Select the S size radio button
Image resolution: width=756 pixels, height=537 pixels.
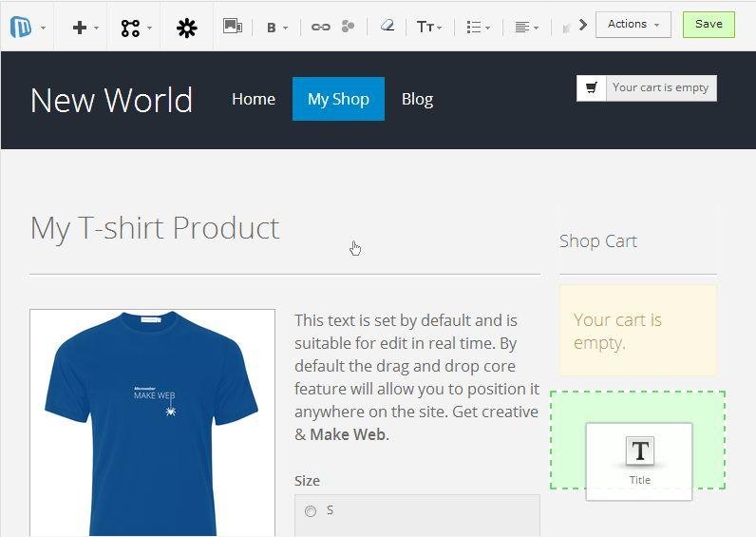pos(311,510)
